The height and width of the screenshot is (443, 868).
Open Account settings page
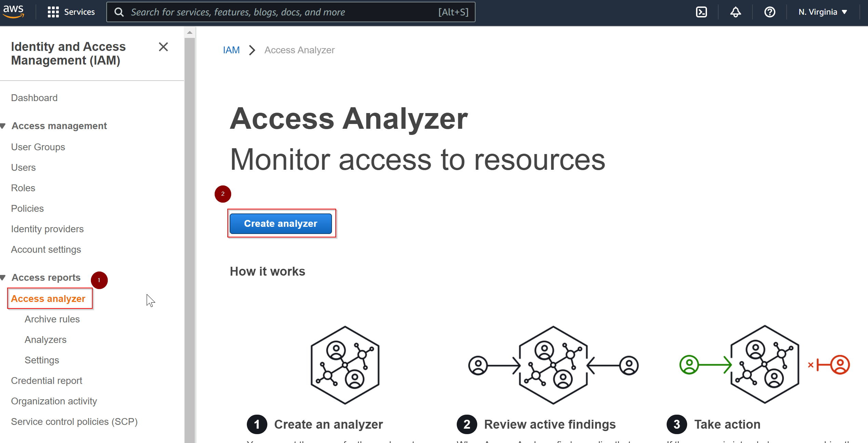coord(46,250)
